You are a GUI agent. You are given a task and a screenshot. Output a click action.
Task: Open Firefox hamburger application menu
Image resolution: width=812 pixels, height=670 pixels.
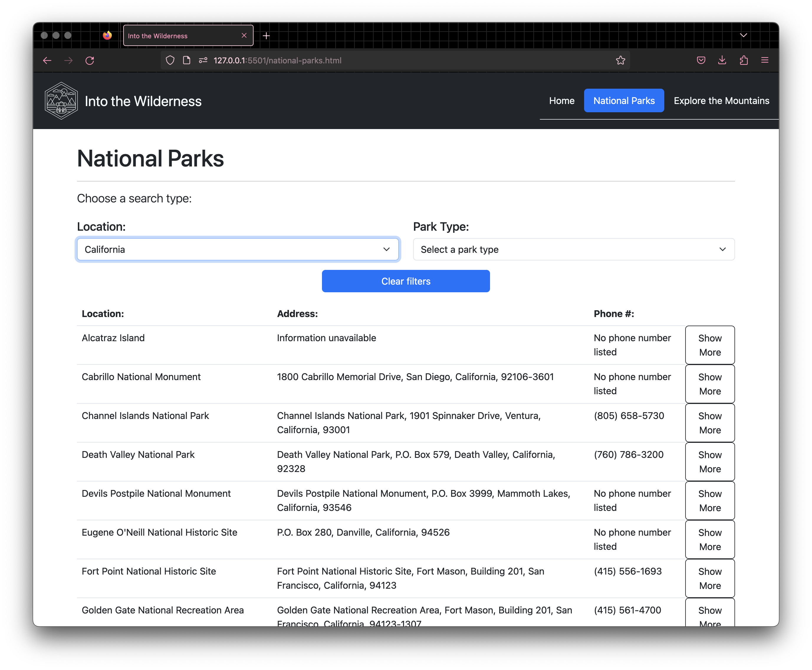[765, 60]
